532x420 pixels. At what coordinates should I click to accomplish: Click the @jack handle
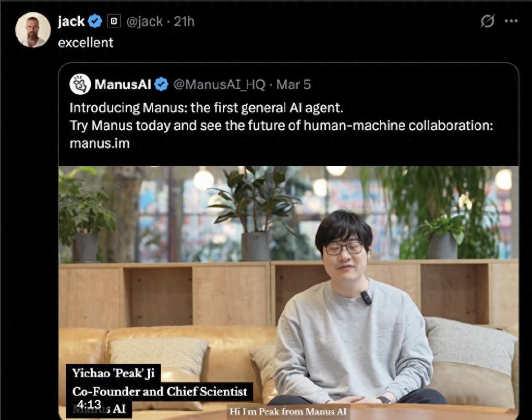coord(144,21)
